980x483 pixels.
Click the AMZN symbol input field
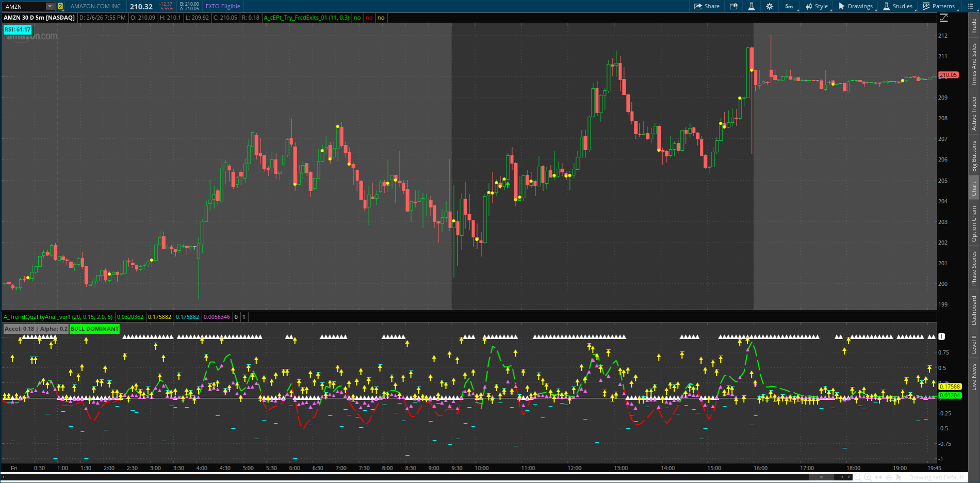point(23,7)
